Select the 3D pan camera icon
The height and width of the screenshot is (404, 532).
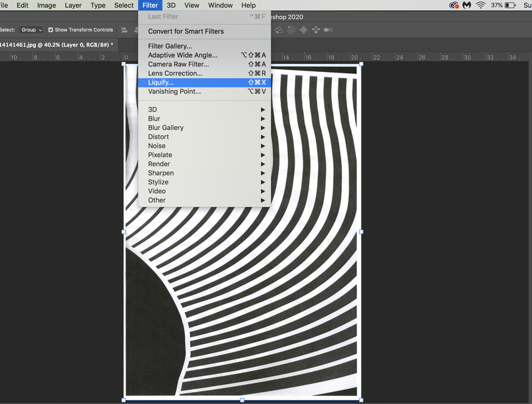(303, 30)
